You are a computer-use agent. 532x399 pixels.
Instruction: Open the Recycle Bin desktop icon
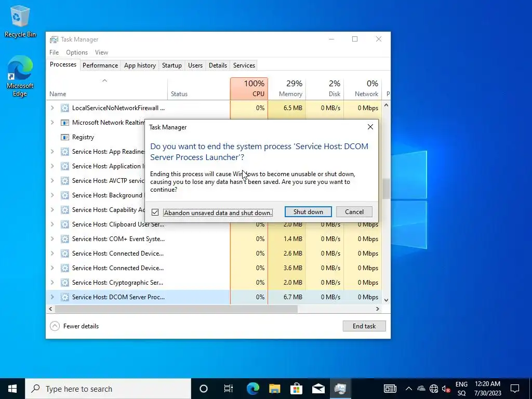[x=20, y=21]
